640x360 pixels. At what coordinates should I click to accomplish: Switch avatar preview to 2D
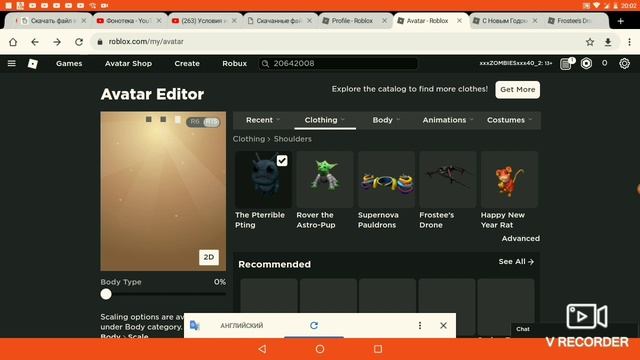click(209, 257)
